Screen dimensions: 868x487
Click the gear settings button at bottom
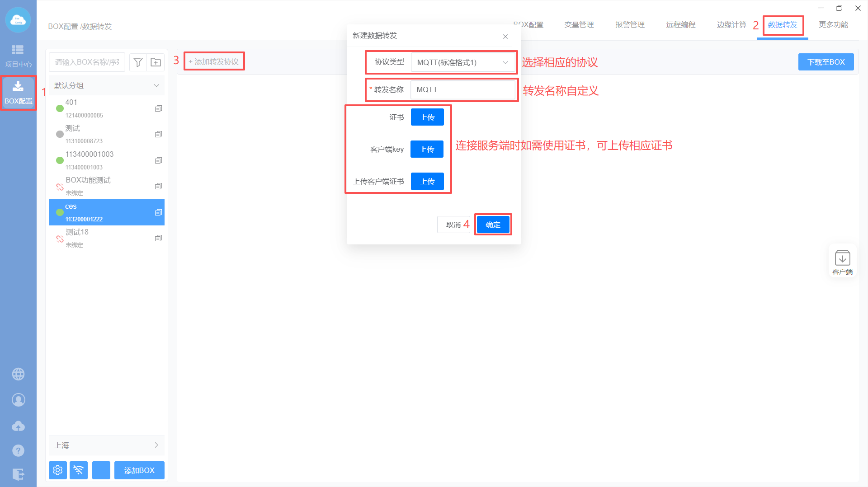point(57,470)
